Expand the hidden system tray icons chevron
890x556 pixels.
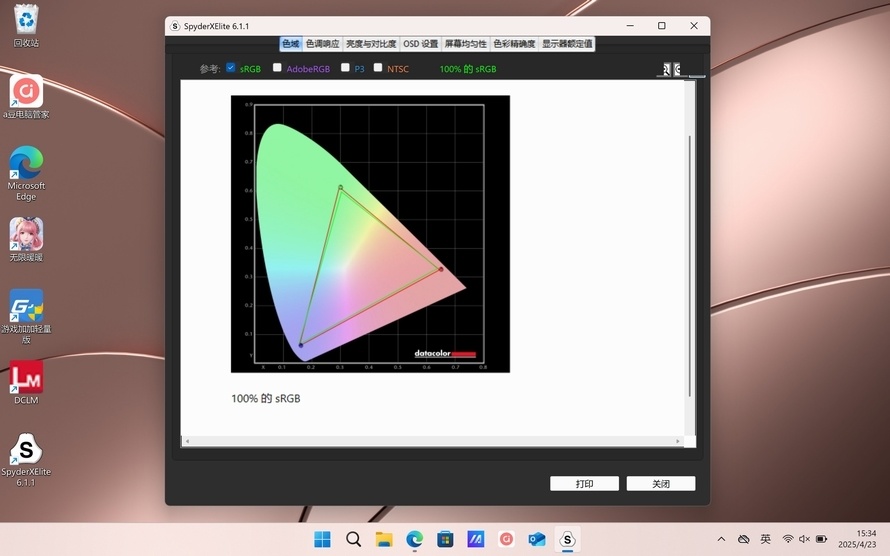click(721, 540)
